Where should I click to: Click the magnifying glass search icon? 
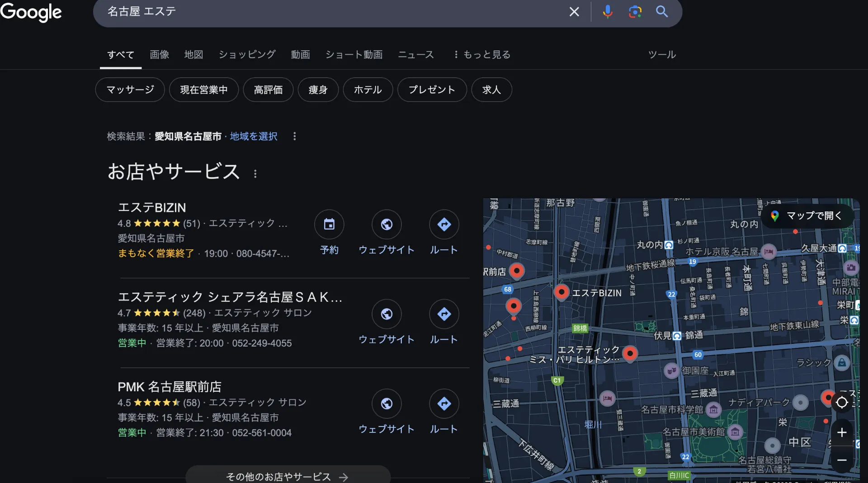(662, 12)
